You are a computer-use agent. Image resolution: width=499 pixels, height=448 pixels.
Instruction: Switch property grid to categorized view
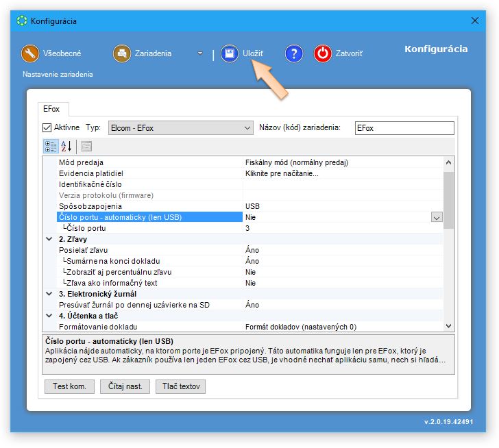coord(51,146)
